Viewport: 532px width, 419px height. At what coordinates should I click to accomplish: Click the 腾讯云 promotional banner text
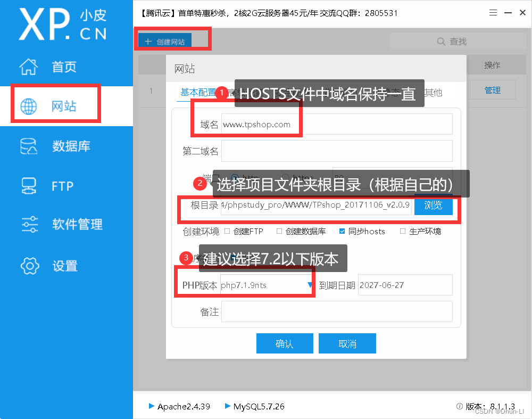268,13
